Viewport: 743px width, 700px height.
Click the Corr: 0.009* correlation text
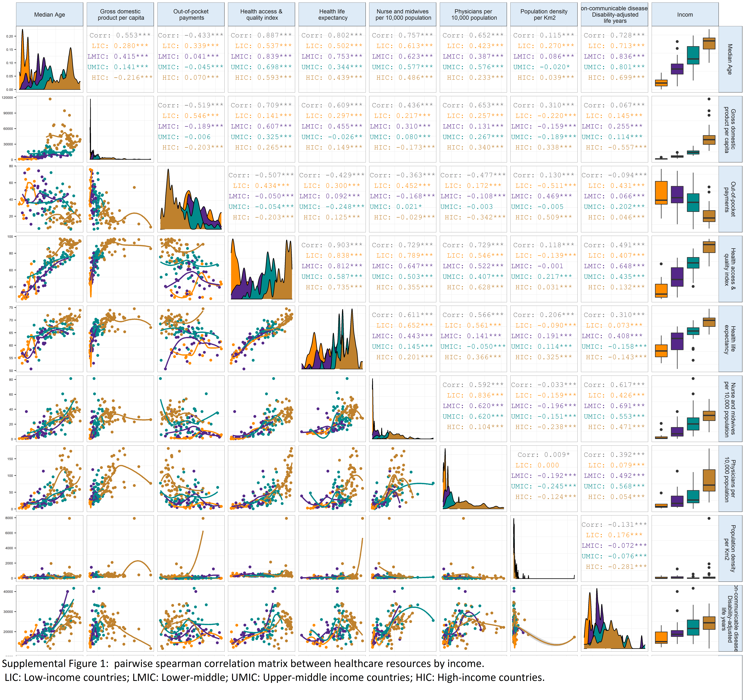544,455
